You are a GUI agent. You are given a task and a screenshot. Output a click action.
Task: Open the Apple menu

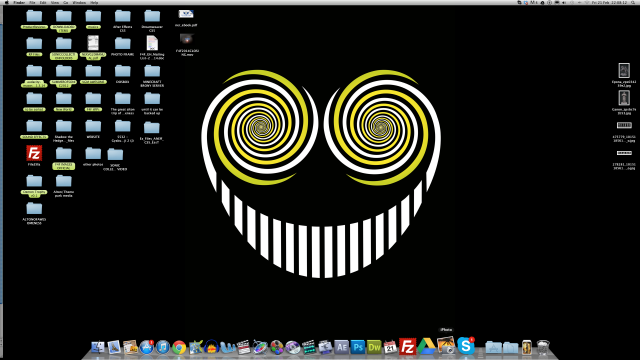click(7, 2)
